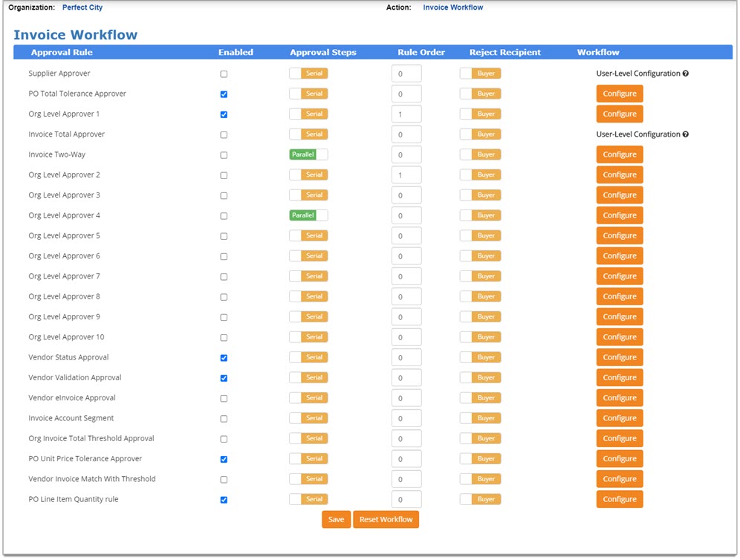
Task: Open the Invoice Workflow action link
Action: 453,7
